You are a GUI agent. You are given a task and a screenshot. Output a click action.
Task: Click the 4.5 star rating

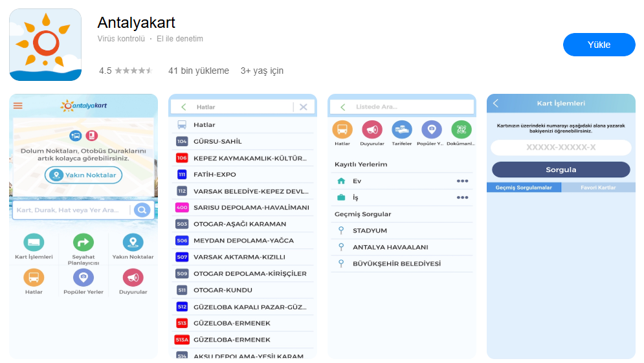126,71
